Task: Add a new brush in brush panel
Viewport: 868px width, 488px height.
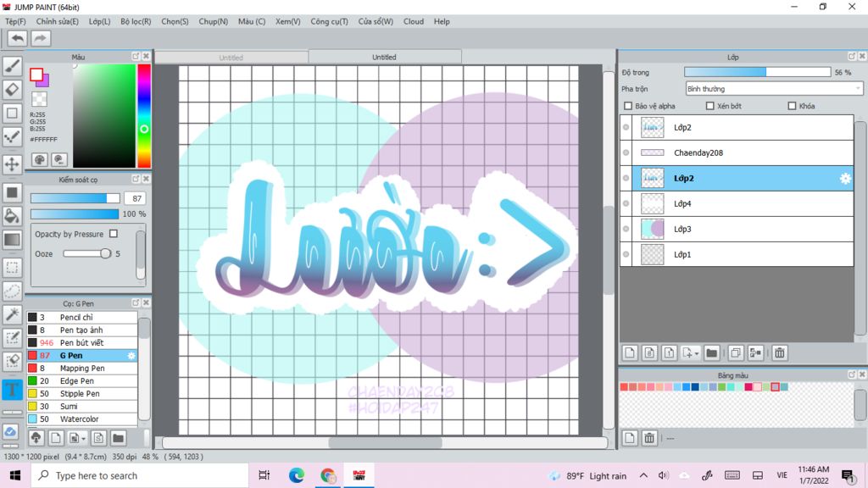Action: 55,438
